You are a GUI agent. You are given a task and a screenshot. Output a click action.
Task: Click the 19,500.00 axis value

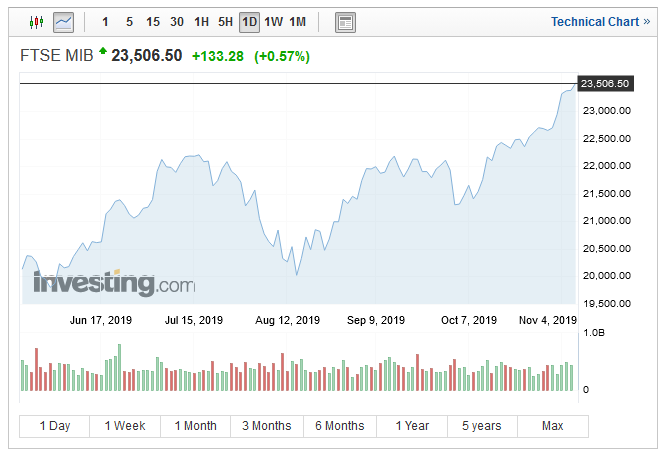[607, 304]
